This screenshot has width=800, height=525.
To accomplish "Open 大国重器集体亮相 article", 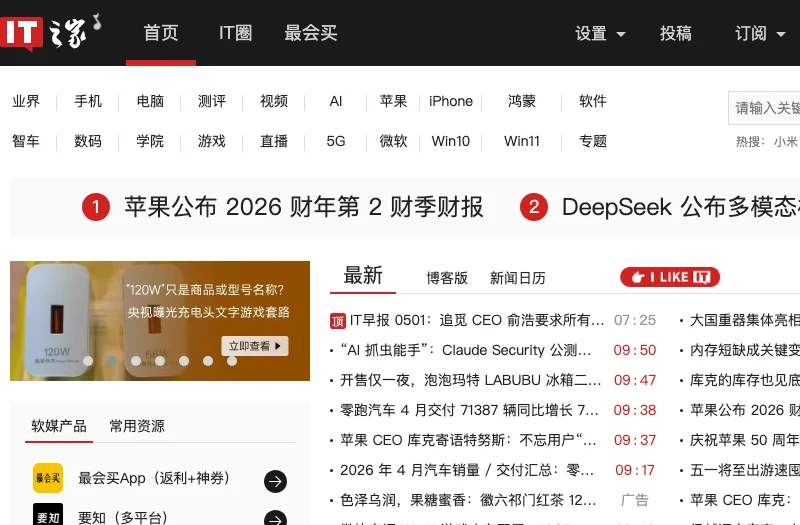I will tap(745, 320).
